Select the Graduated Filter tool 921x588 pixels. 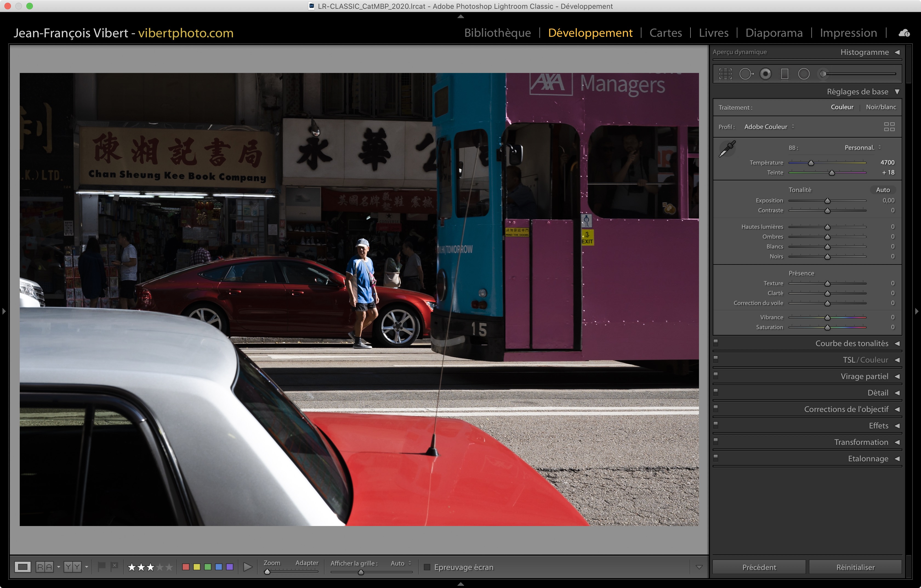pos(784,74)
